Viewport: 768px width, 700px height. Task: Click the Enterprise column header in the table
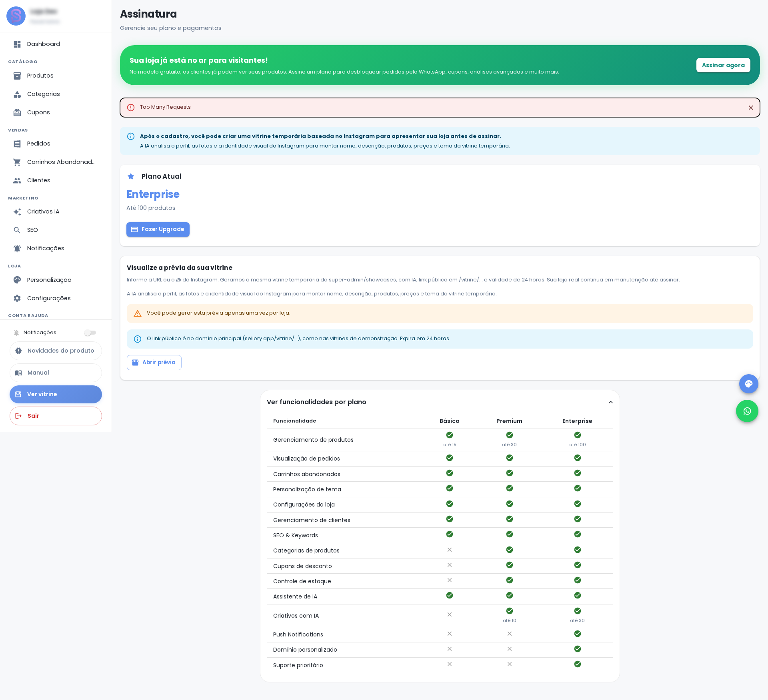click(577, 421)
